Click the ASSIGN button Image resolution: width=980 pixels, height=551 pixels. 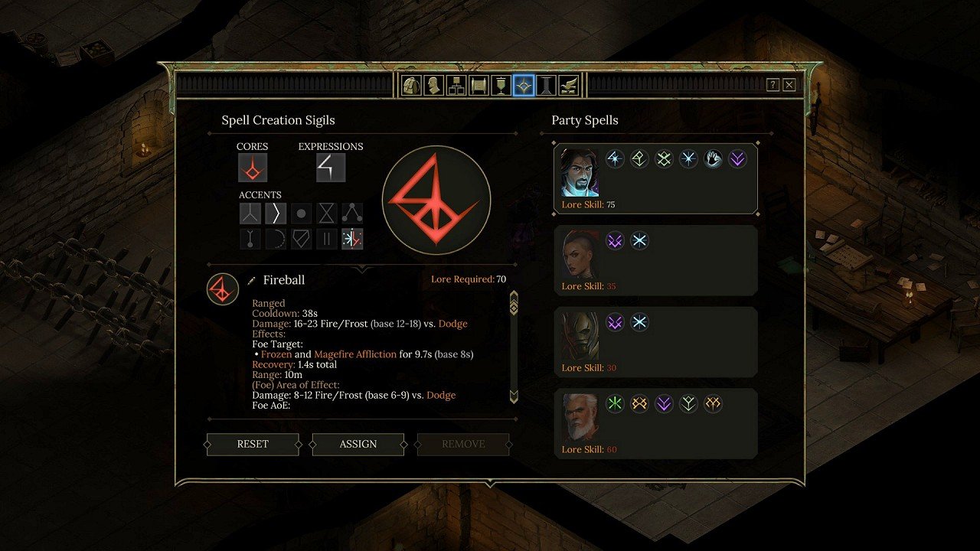358,444
